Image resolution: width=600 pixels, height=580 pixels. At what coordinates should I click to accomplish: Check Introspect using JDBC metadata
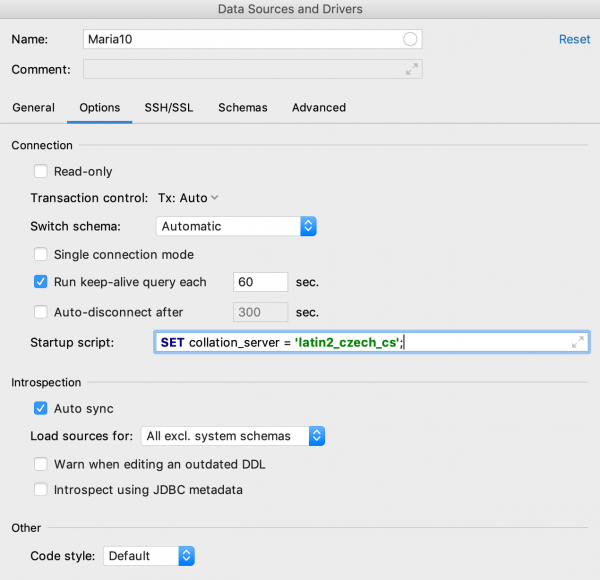41,490
